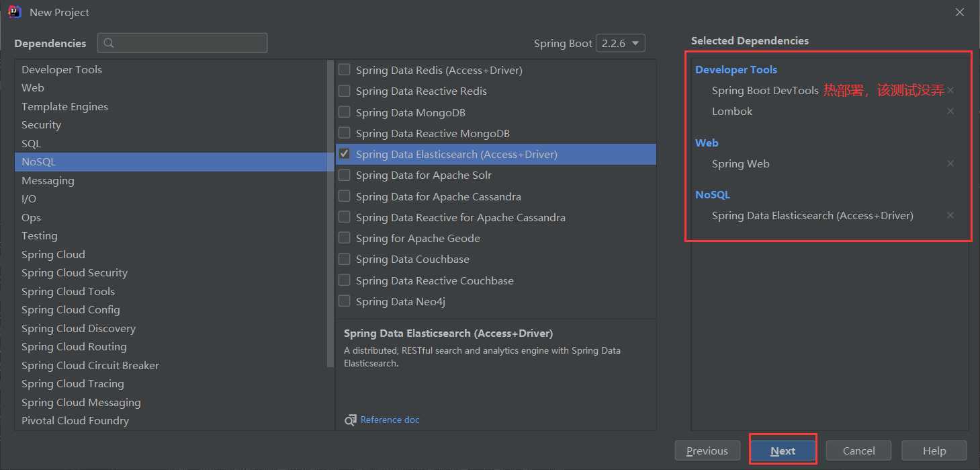Viewport: 980px width, 470px height.
Task: Click the Web heading in Selected Dependencies
Action: [707, 143]
